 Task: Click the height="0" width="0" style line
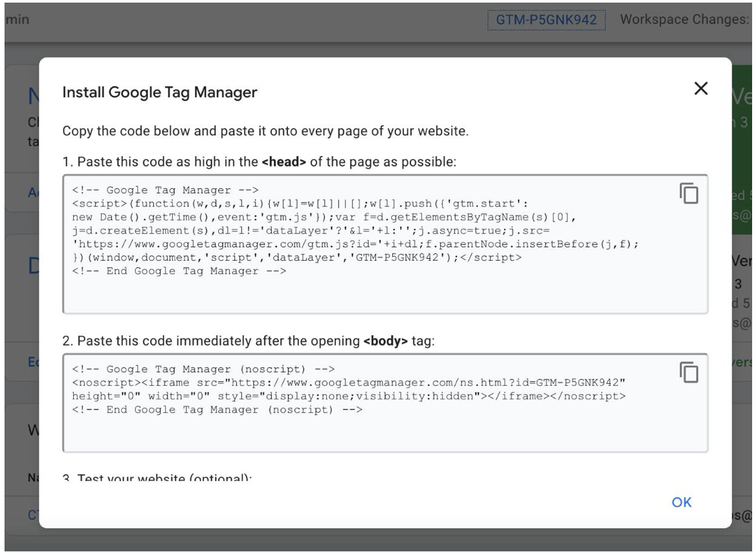tap(349, 396)
